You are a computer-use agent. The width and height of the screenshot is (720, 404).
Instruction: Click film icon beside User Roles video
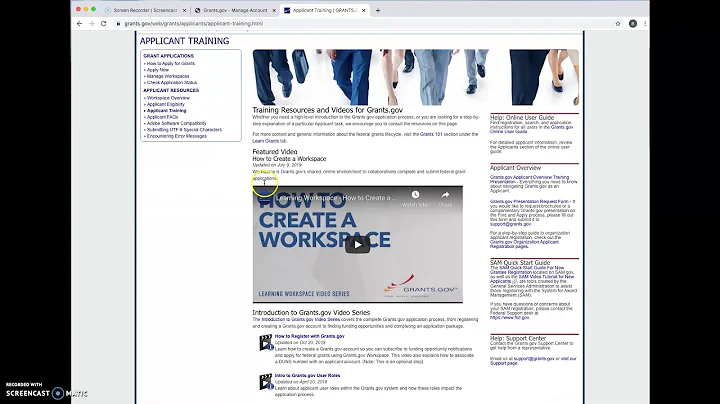pos(266,382)
